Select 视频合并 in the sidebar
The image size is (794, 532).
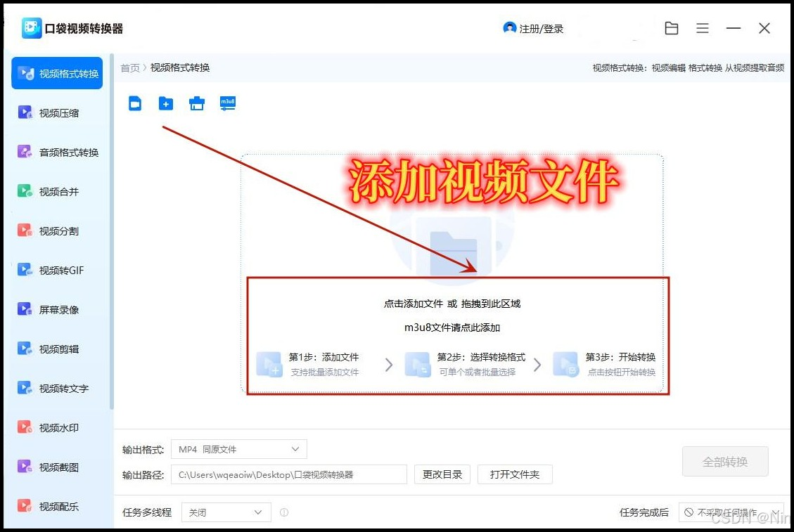57,192
